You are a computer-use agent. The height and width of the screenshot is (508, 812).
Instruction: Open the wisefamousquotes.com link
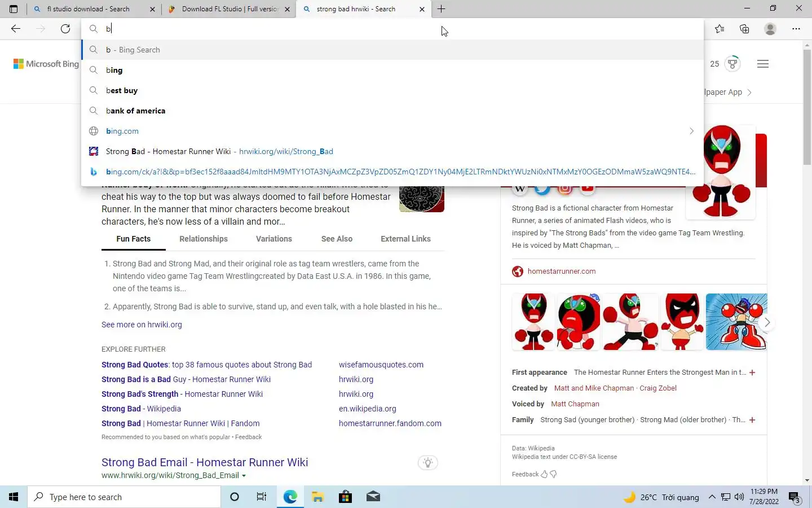[381, 365]
